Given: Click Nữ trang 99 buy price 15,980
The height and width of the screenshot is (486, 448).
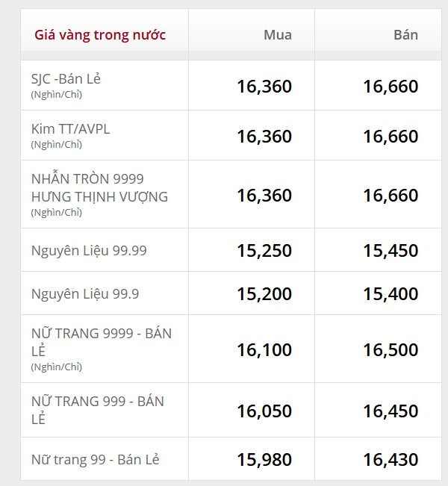Looking at the screenshot, I should (x=264, y=459).
